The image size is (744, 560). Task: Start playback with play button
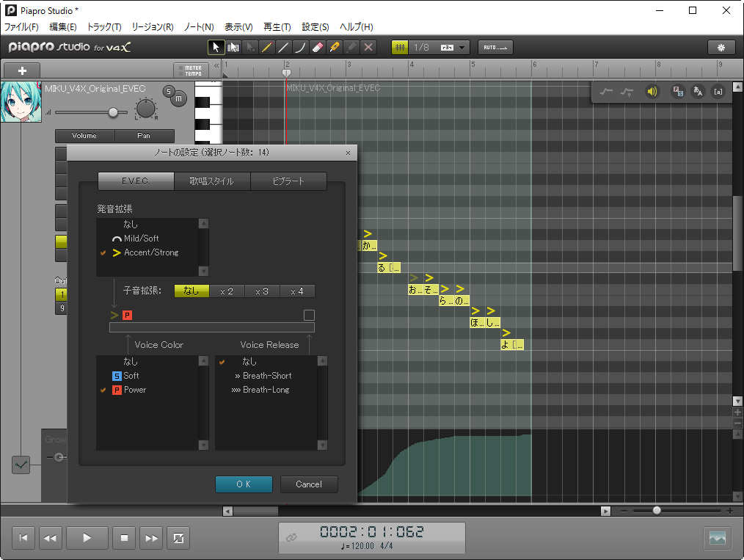point(87,538)
